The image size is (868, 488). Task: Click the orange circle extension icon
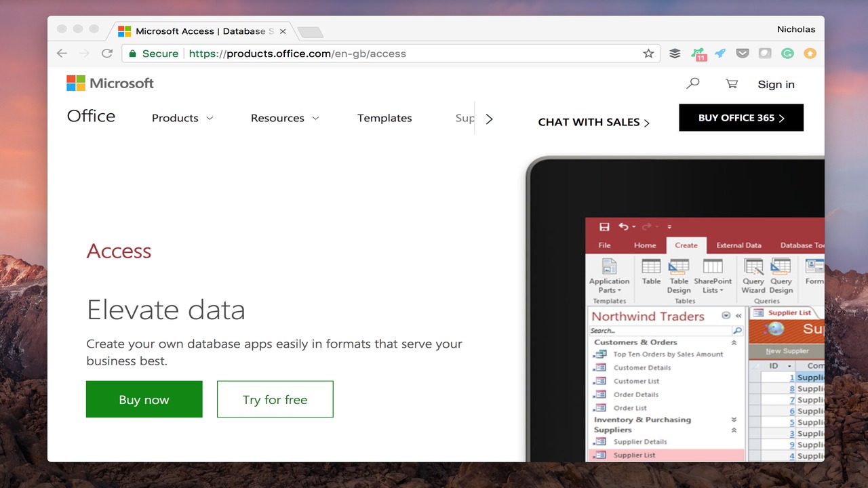(x=810, y=54)
